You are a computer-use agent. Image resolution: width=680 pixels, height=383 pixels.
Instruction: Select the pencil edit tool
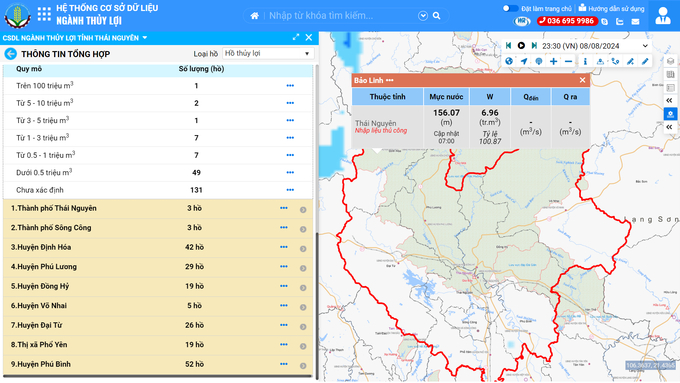(645, 62)
